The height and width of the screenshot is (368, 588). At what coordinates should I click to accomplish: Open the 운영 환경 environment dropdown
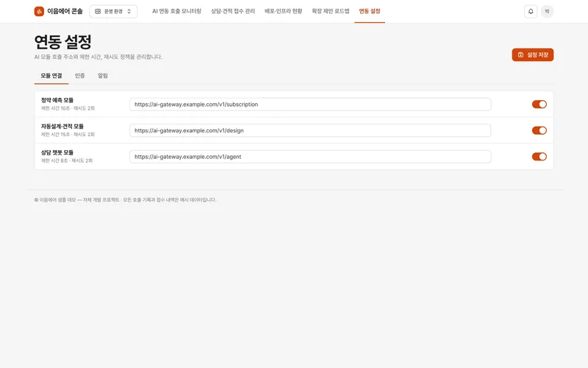[113, 11]
